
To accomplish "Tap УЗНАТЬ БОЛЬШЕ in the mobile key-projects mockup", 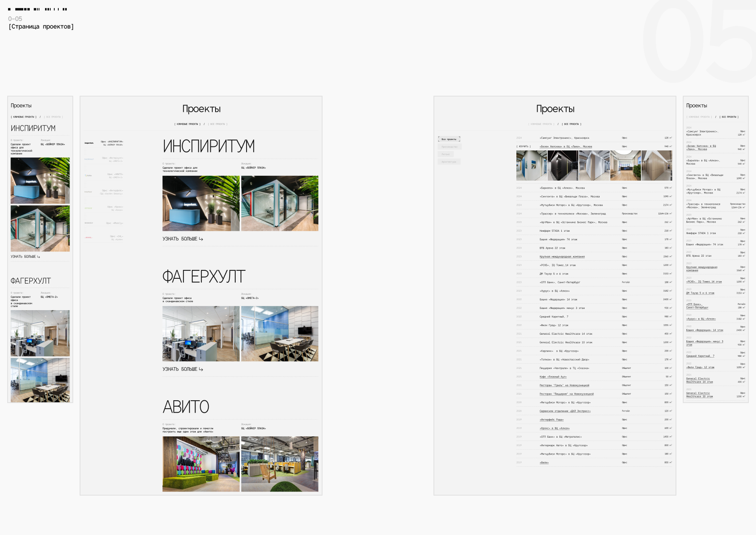I will click(25, 257).
